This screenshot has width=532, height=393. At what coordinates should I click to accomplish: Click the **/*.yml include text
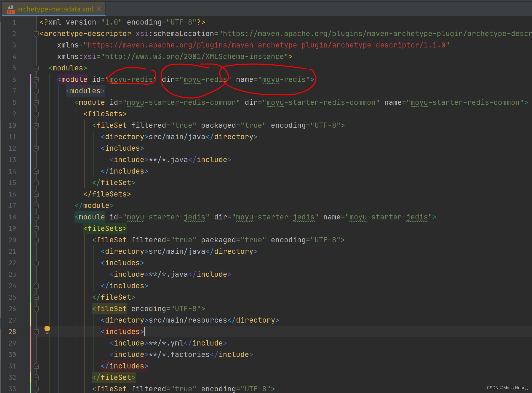166,343
